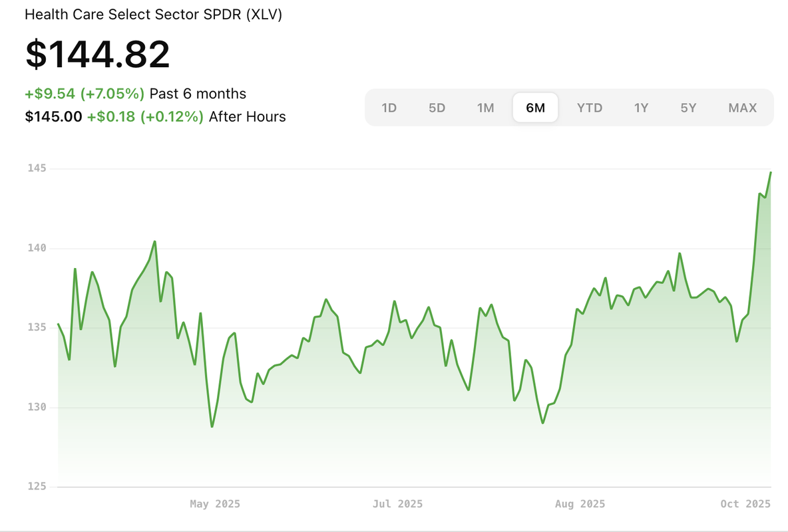The image size is (788, 532).
Task: Open the MAX history range
Action: pyautogui.click(x=742, y=108)
